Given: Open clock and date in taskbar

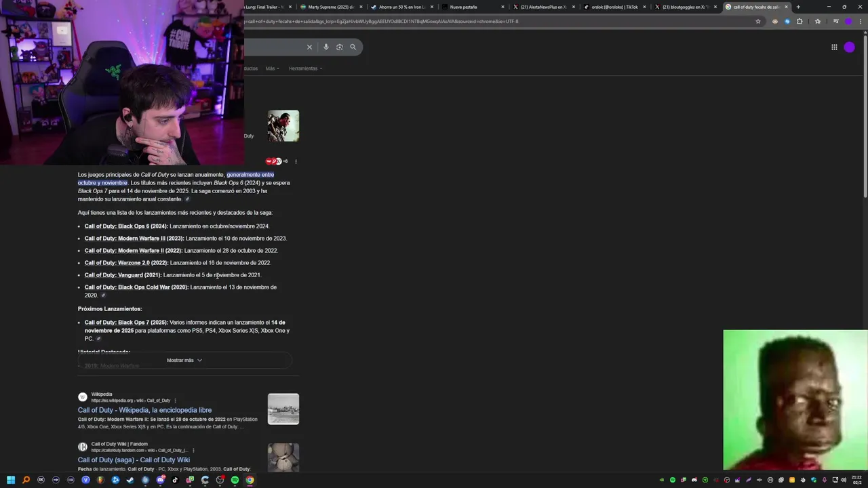Looking at the screenshot, I should [x=856, y=480].
